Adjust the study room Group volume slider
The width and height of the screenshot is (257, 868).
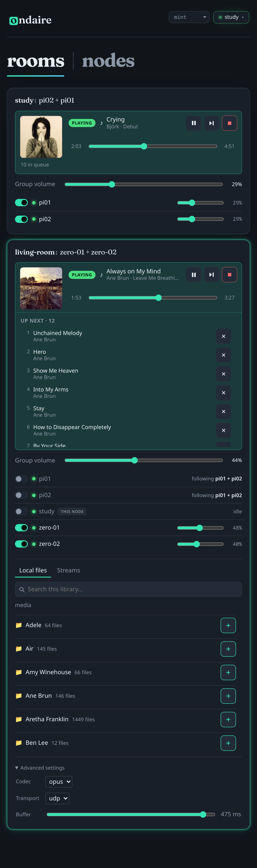(x=144, y=184)
